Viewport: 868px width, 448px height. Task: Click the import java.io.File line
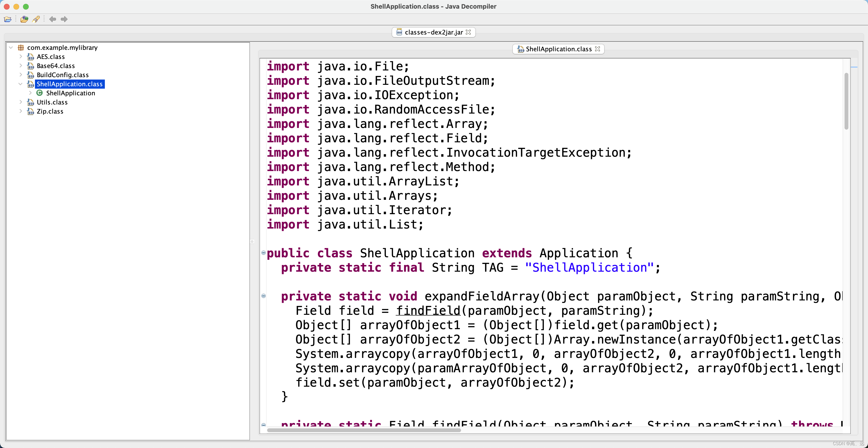pos(338,66)
